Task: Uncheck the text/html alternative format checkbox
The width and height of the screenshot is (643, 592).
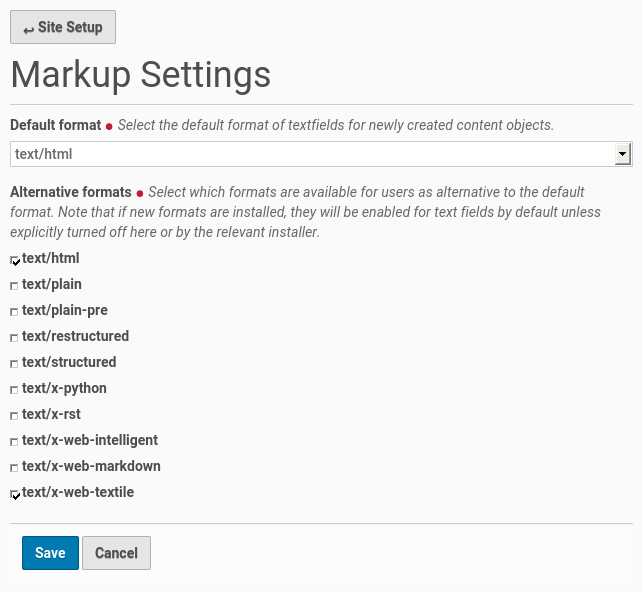Action: (x=15, y=260)
